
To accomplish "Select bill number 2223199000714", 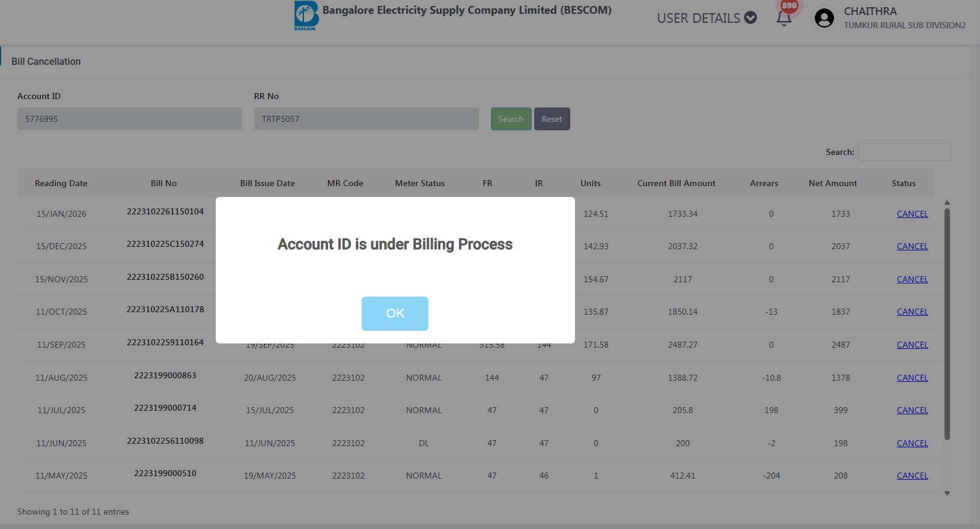I will click(x=165, y=408).
